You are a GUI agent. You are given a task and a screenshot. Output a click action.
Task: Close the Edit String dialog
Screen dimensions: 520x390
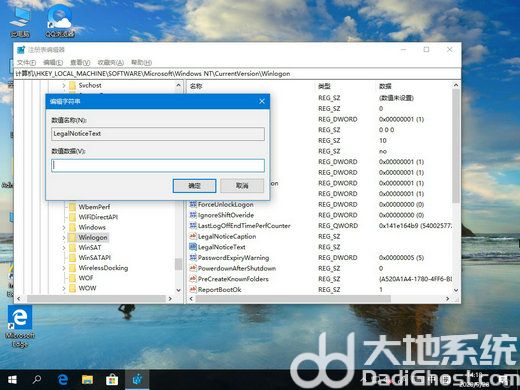262,101
